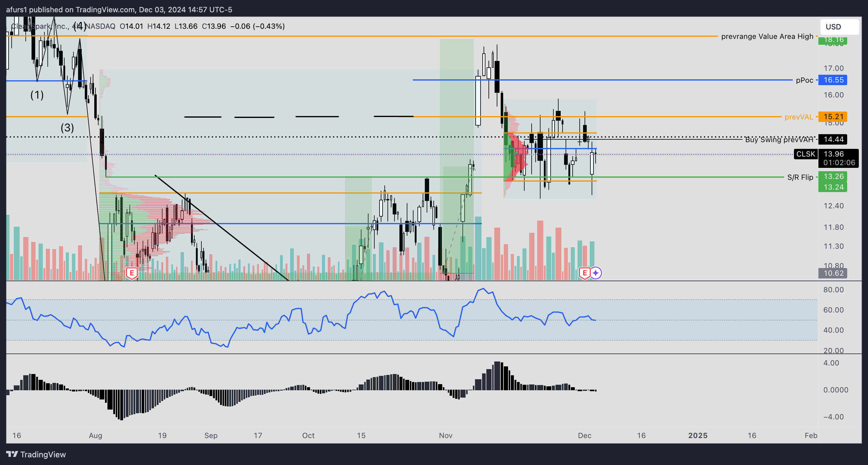The image size is (868, 465).
Task: Click the NASDAQ exchange text in header
Action: (100, 26)
